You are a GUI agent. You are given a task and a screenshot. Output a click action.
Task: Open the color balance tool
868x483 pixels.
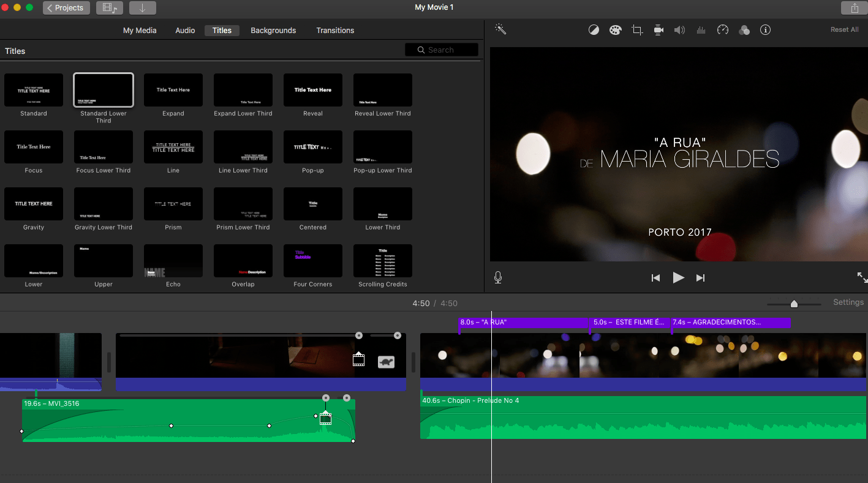[594, 30]
